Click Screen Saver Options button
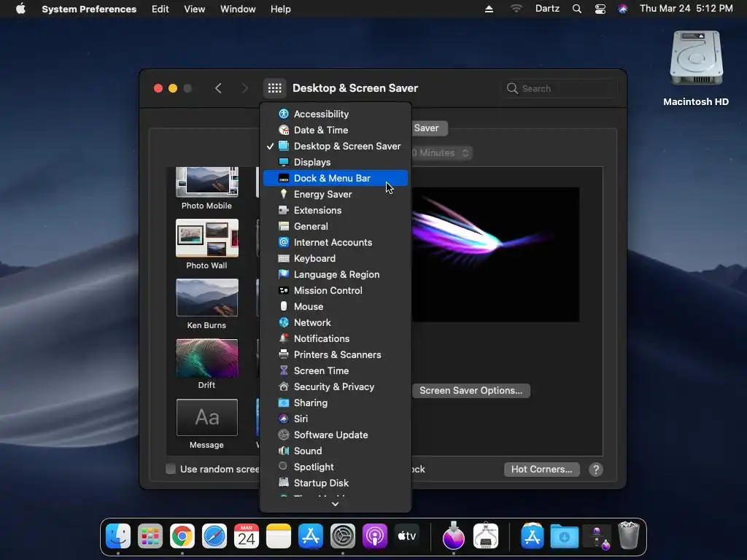This screenshot has height=560, width=747. [471, 391]
